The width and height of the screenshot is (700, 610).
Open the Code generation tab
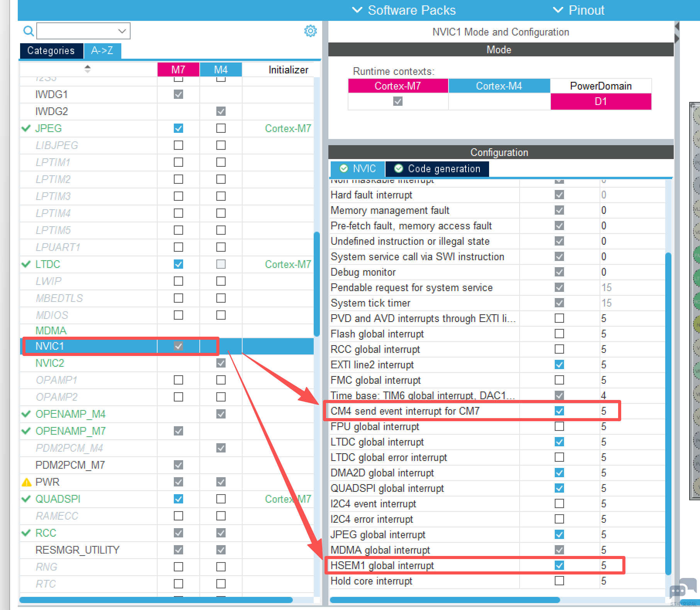point(437,169)
